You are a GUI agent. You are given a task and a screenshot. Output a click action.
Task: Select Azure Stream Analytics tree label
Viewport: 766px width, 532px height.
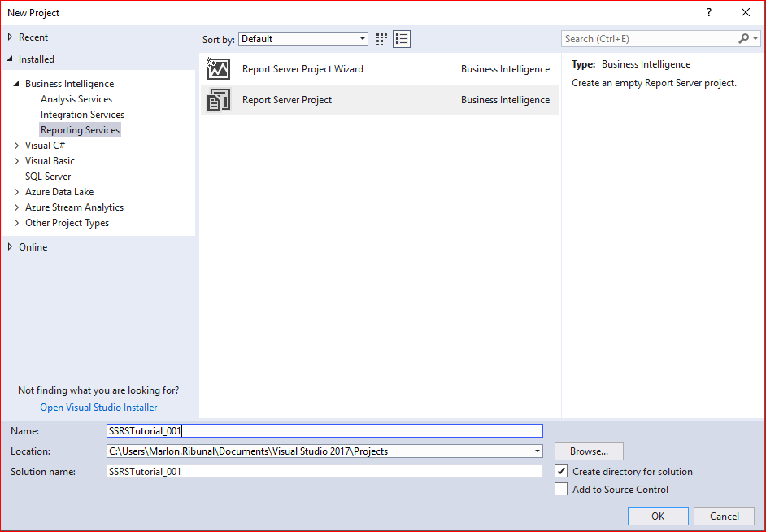tap(74, 207)
